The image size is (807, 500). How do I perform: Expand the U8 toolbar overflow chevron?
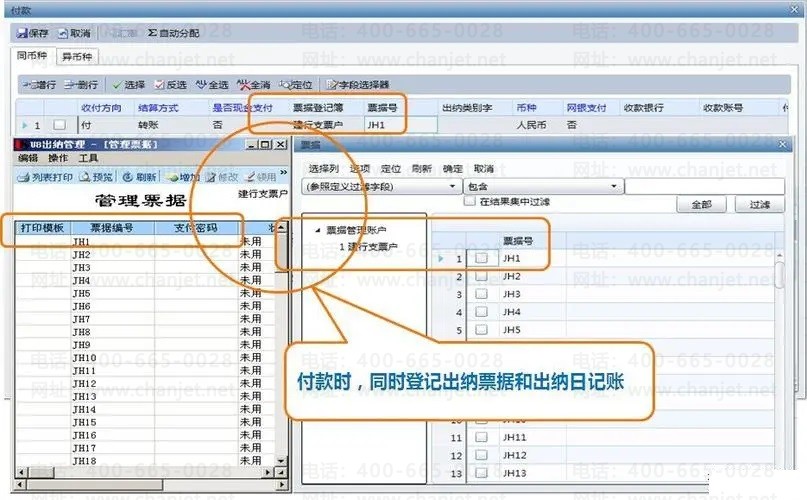283,173
